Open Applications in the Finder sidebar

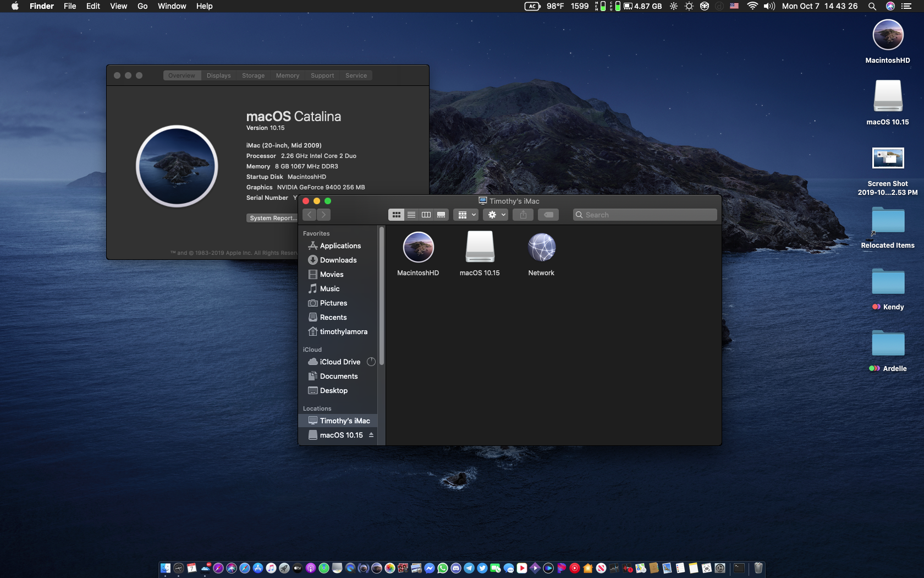pos(340,246)
